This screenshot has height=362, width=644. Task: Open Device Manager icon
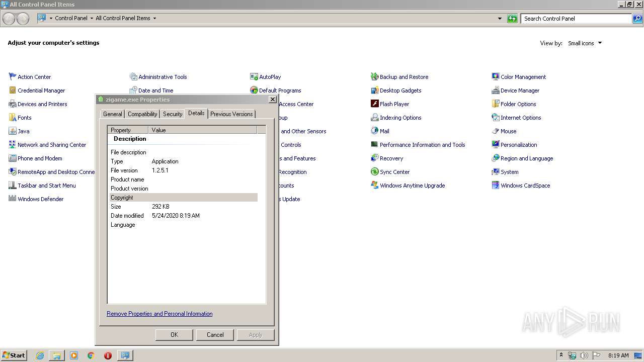point(496,90)
